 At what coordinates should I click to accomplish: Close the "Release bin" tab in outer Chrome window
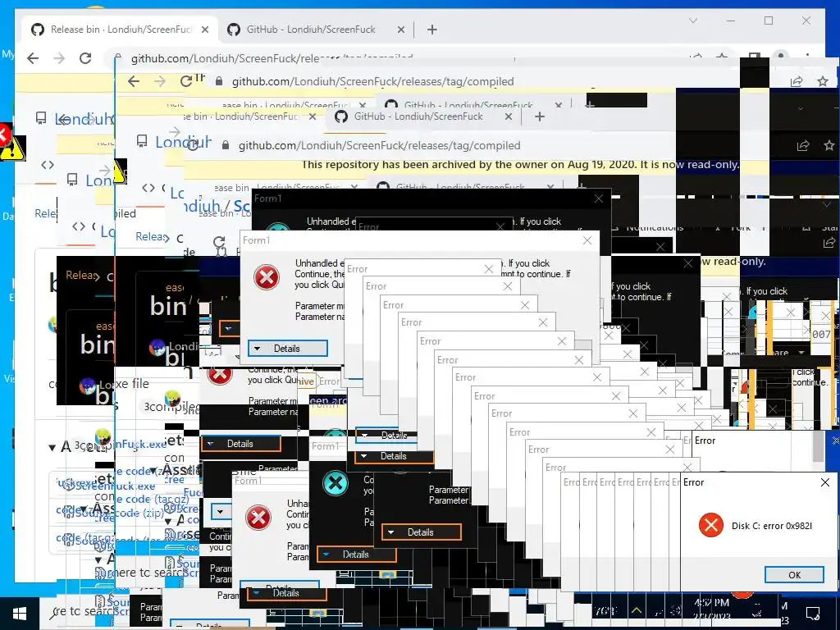pos(204,30)
